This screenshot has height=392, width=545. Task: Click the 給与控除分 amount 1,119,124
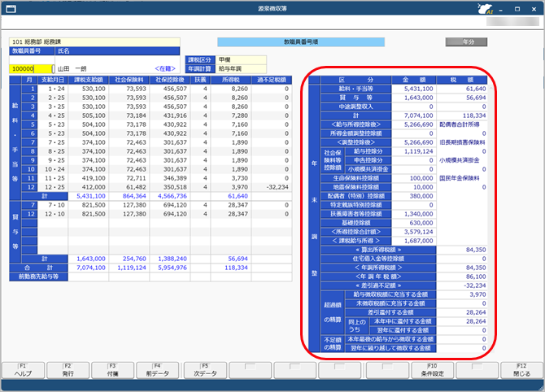(414, 151)
